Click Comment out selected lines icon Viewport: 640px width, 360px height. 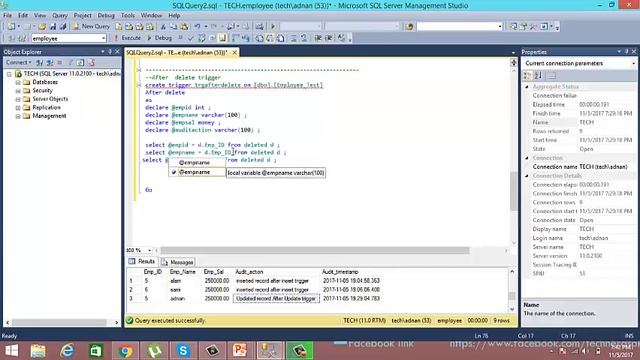293,38
